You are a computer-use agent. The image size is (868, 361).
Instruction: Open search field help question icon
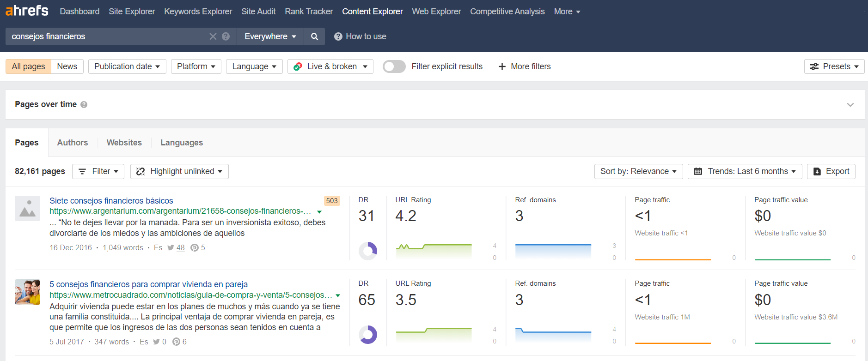pyautogui.click(x=226, y=36)
